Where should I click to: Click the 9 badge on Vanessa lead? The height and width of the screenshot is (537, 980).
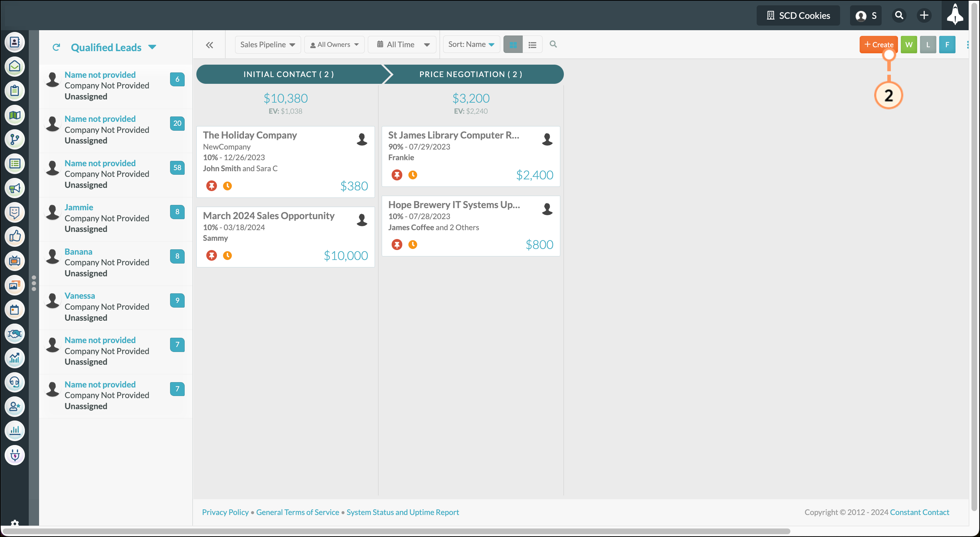coord(177,300)
